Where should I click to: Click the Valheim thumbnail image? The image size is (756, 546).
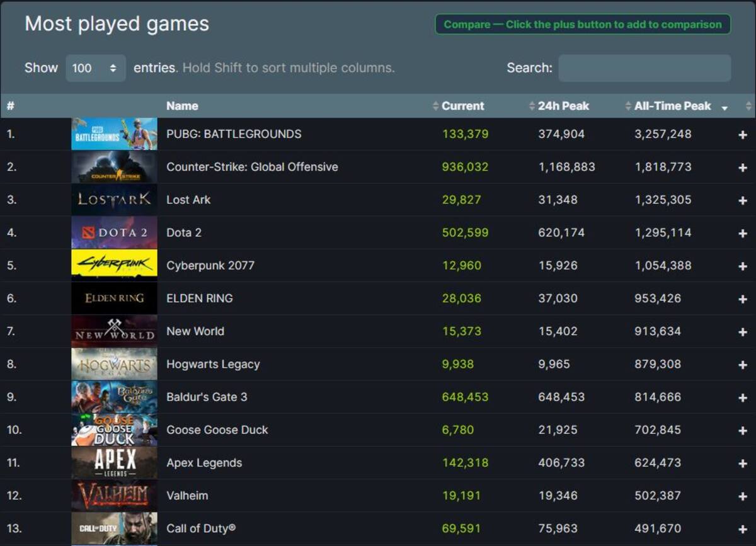coord(114,496)
